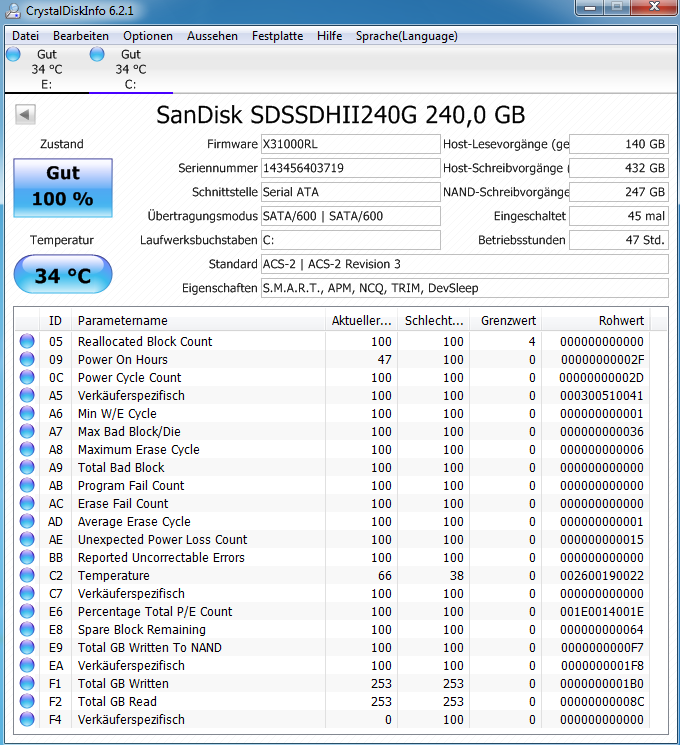
Task: Click status icon for Total GB Written To NAND
Action: click(x=27, y=648)
